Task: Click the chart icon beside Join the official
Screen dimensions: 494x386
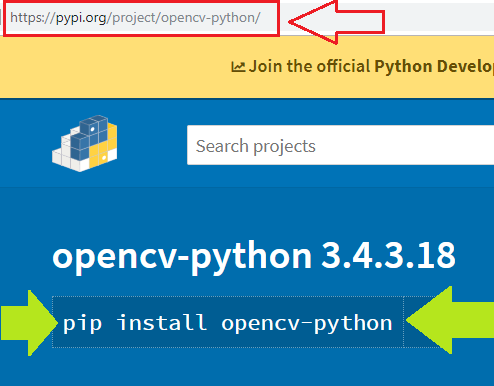Action: [238, 67]
